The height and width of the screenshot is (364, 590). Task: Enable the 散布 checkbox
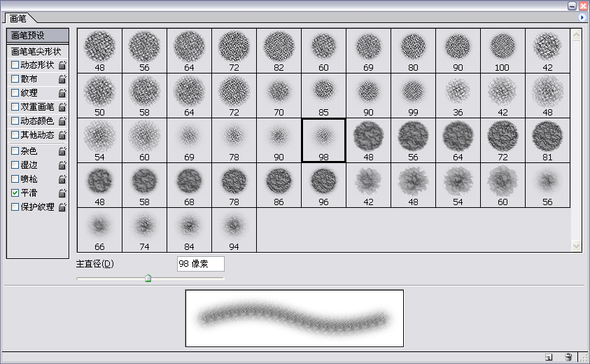[15, 78]
